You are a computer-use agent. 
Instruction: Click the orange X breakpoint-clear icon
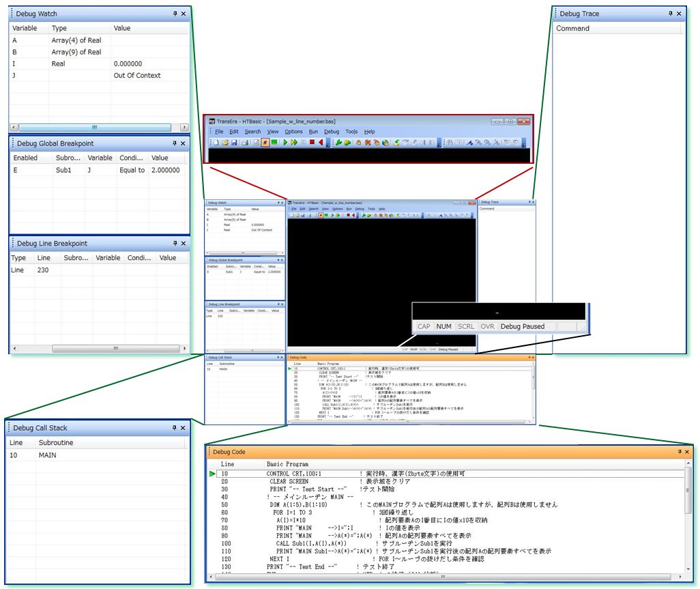[368, 143]
